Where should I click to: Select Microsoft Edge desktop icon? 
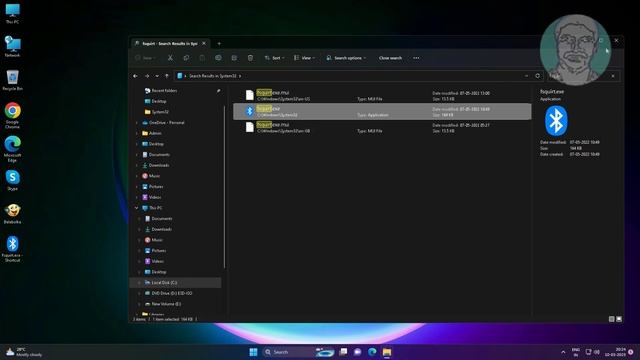[x=12, y=149]
